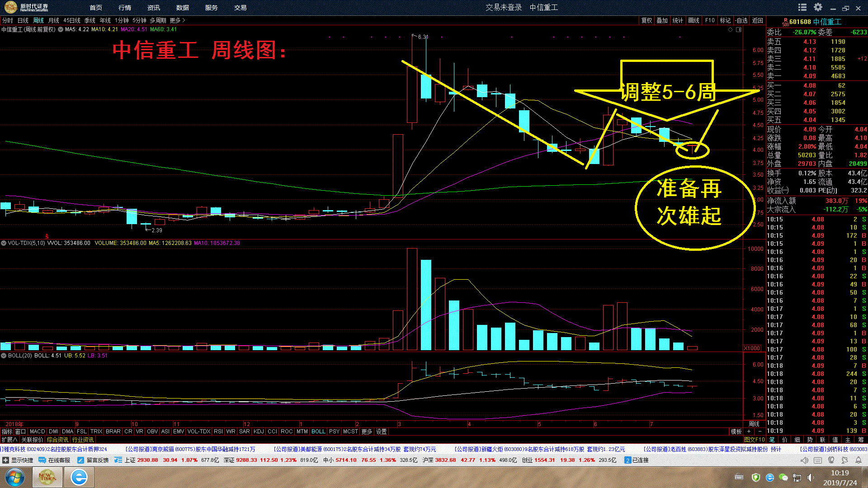Open settings gear in title bar
This screenshot has width=868, height=488.
(818, 7)
